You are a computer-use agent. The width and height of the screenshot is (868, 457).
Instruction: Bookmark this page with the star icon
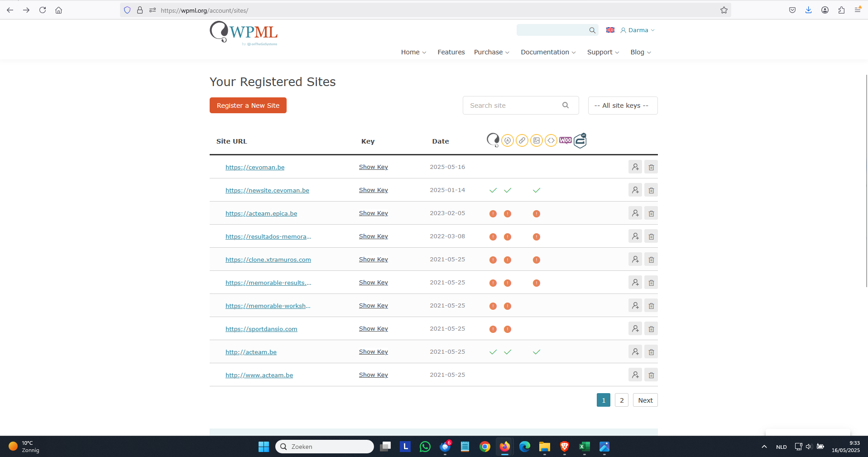pyautogui.click(x=724, y=10)
